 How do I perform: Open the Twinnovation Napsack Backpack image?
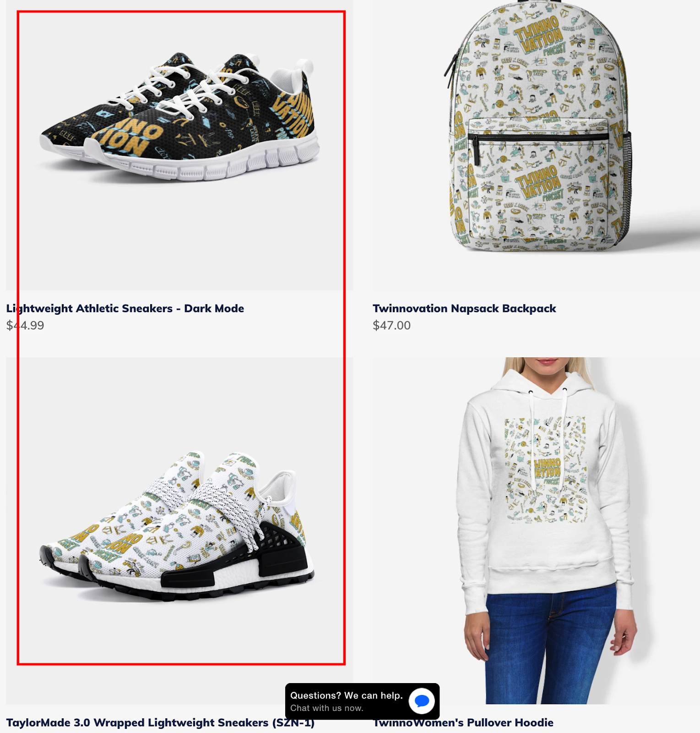click(536, 145)
